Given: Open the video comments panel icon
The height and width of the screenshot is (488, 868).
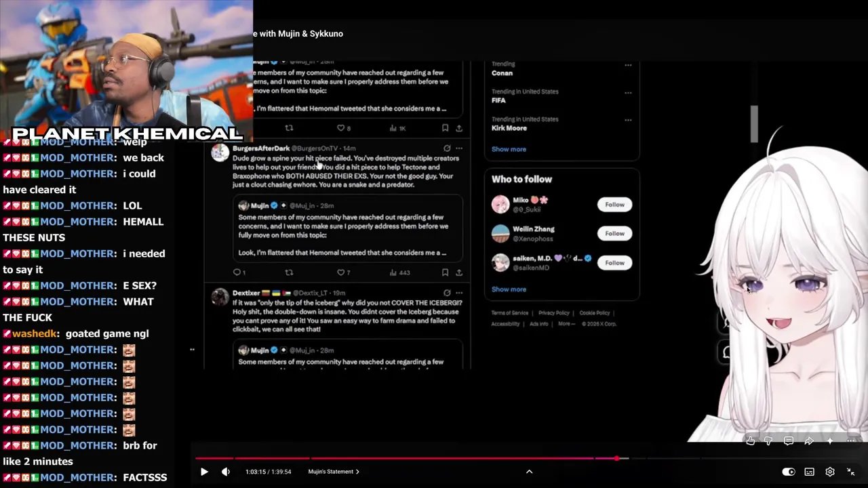Looking at the screenshot, I should [789, 441].
